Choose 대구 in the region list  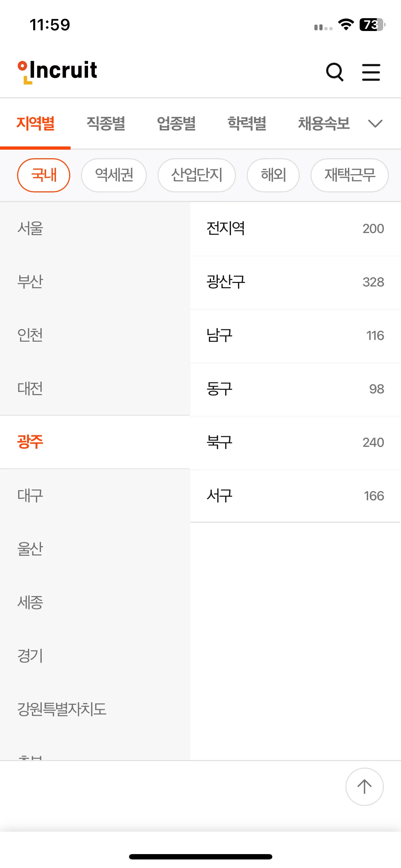(95, 496)
